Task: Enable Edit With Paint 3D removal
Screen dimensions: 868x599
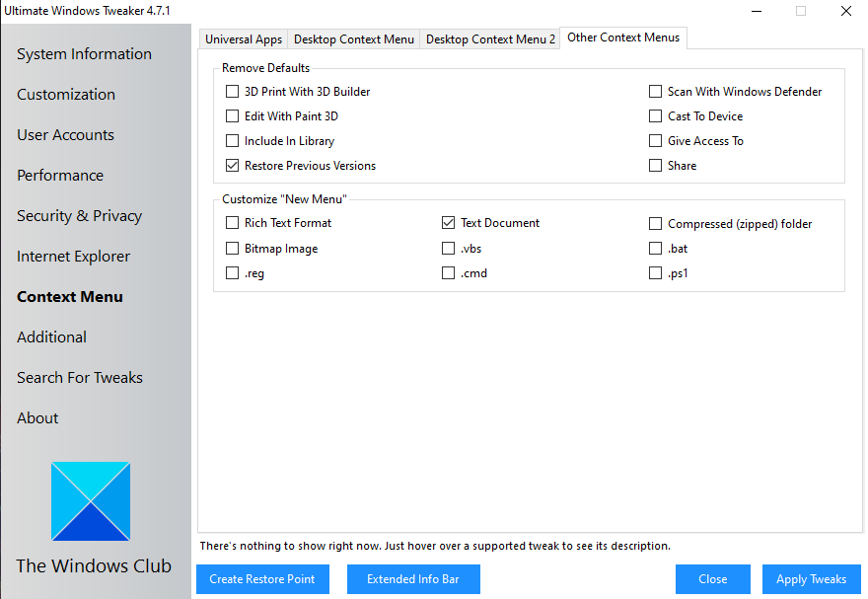Action: click(x=233, y=116)
